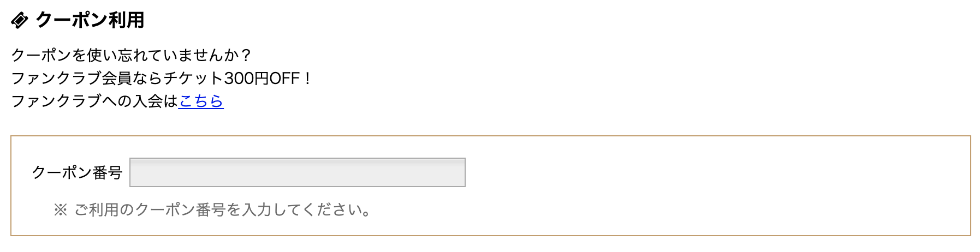Click the ※ note symbol below the input
This screenshot has height=252, width=980.
click(x=60, y=210)
